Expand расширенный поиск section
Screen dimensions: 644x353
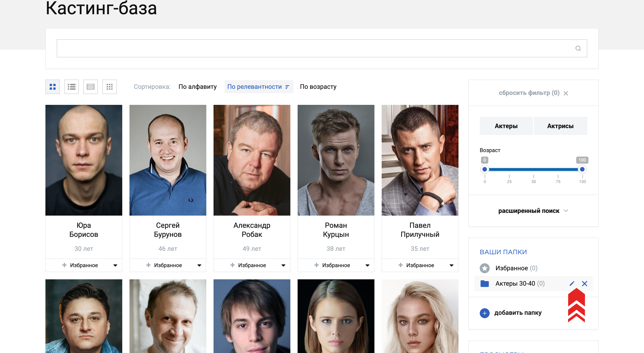tap(533, 211)
